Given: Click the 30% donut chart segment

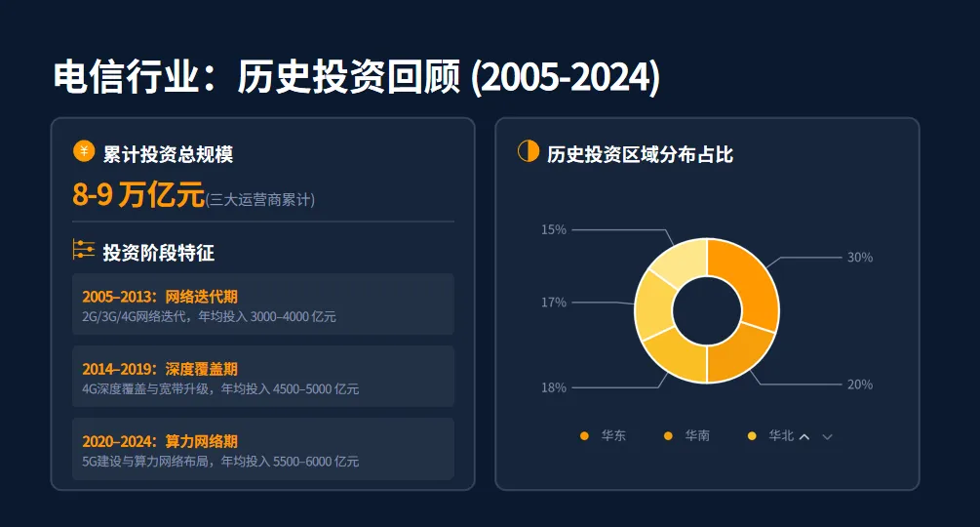Looking at the screenshot, I should coord(750,281).
